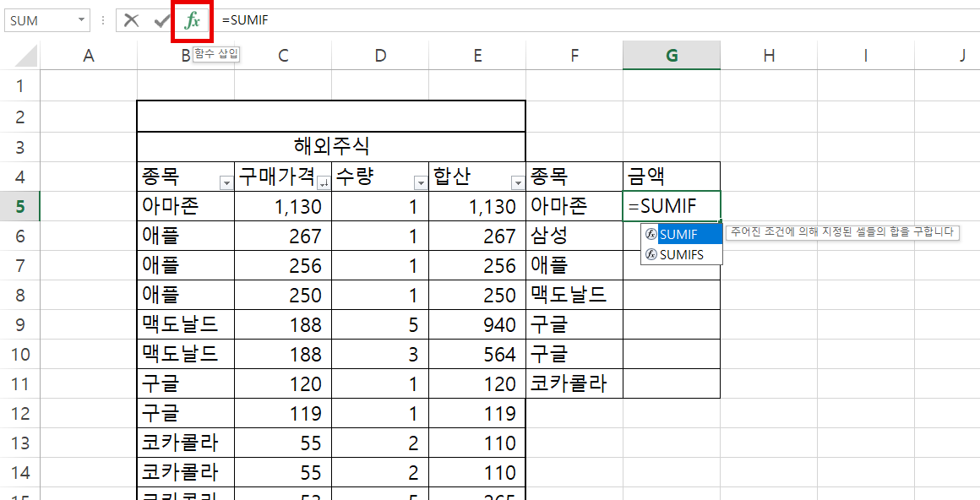The image size is (980, 500).
Task: Select column H header
Action: 769,56
